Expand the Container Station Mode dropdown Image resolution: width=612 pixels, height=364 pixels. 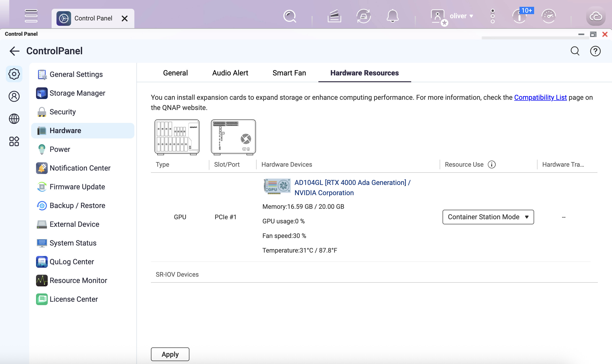click(x=488, y=217)
